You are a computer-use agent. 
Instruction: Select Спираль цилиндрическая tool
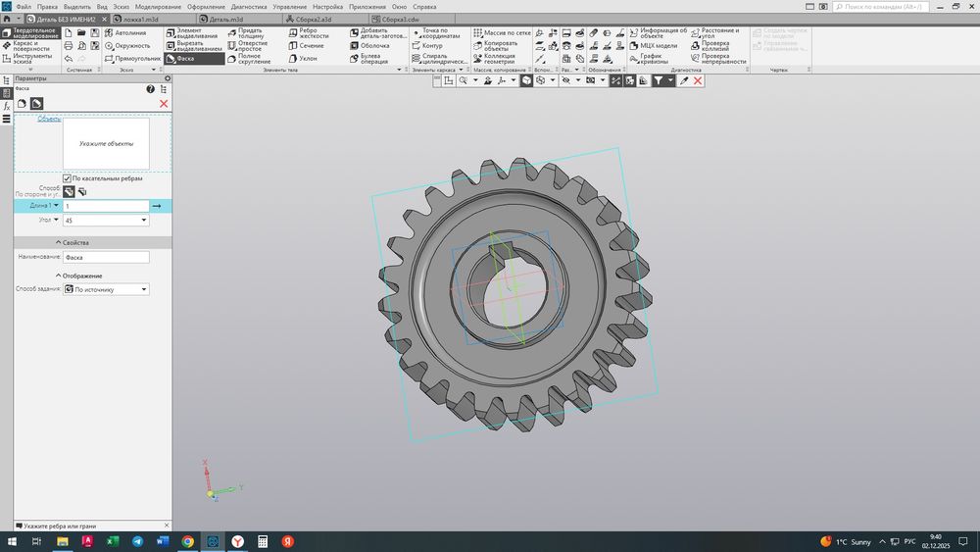439,58
